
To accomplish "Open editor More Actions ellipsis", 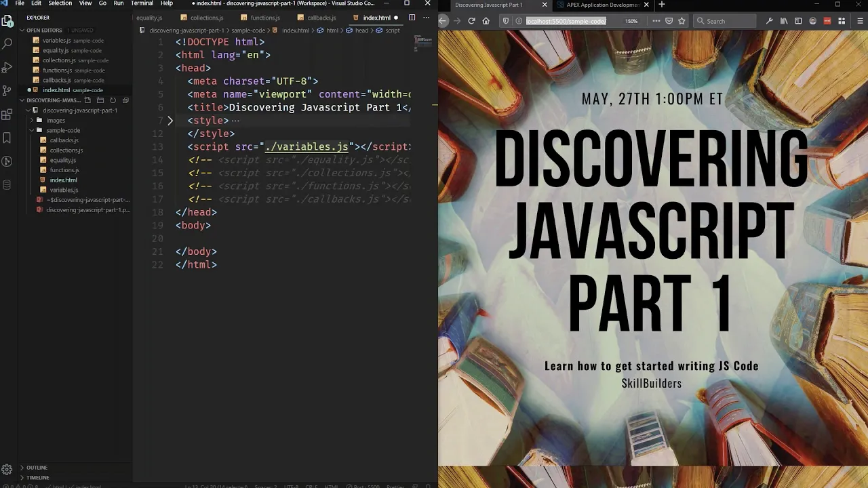I will (427, 18).
